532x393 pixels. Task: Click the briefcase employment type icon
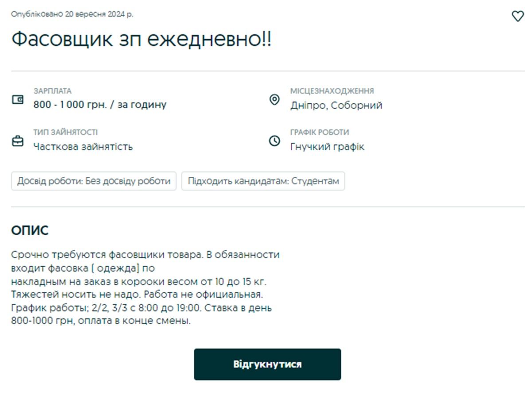[17, 141]
